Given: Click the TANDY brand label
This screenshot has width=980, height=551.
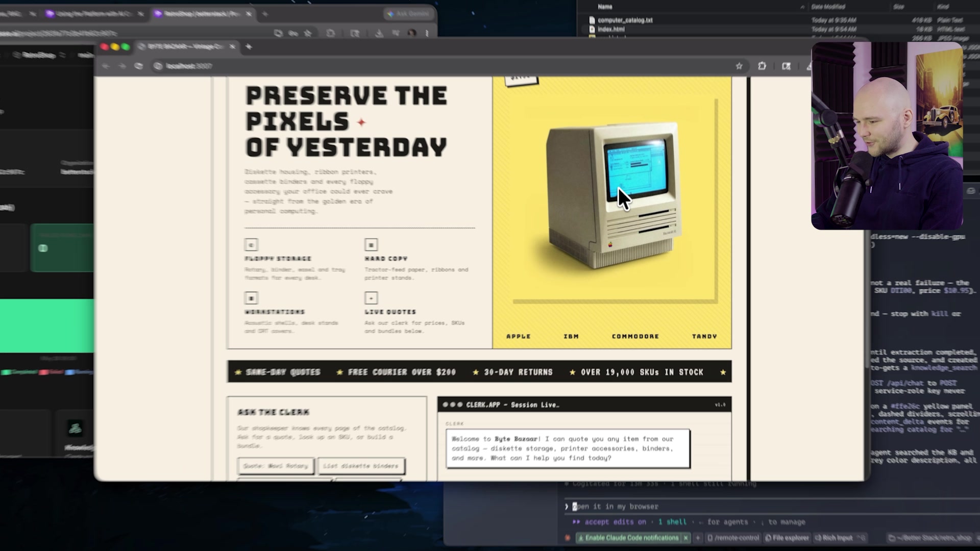Looking at the screenshot, I should (x=704, y=336).
